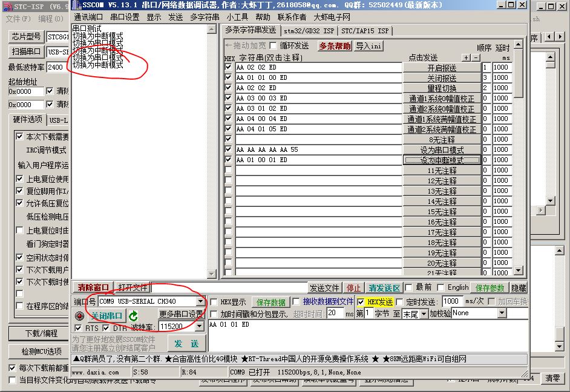Open 小工具 menu
This screenshot has width=570, height=392.
[x=237, y=17]
